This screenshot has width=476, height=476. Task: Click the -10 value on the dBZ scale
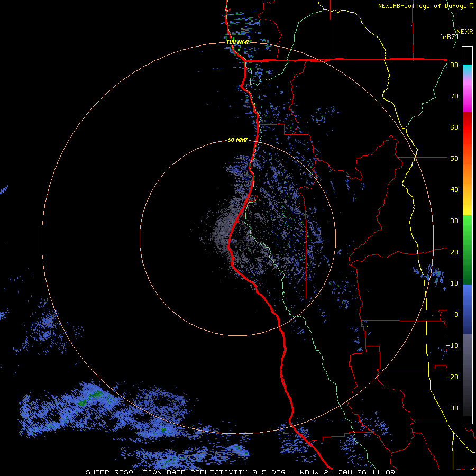click(452, 346)
